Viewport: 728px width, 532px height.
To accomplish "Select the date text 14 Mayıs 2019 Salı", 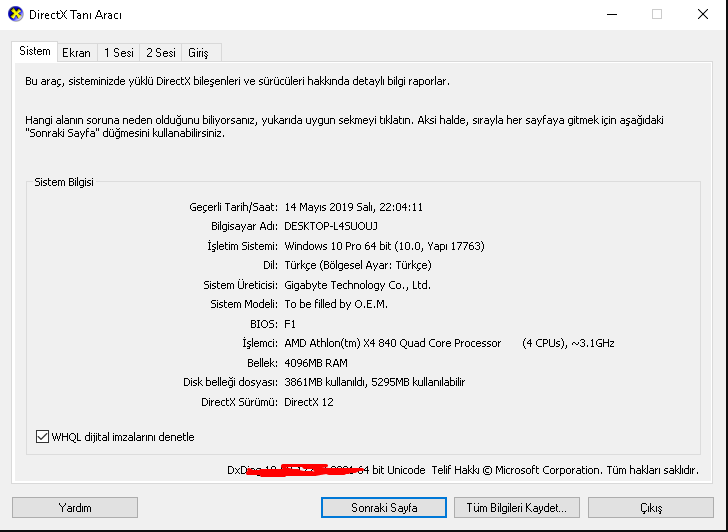I will click(x=328, y=207).
